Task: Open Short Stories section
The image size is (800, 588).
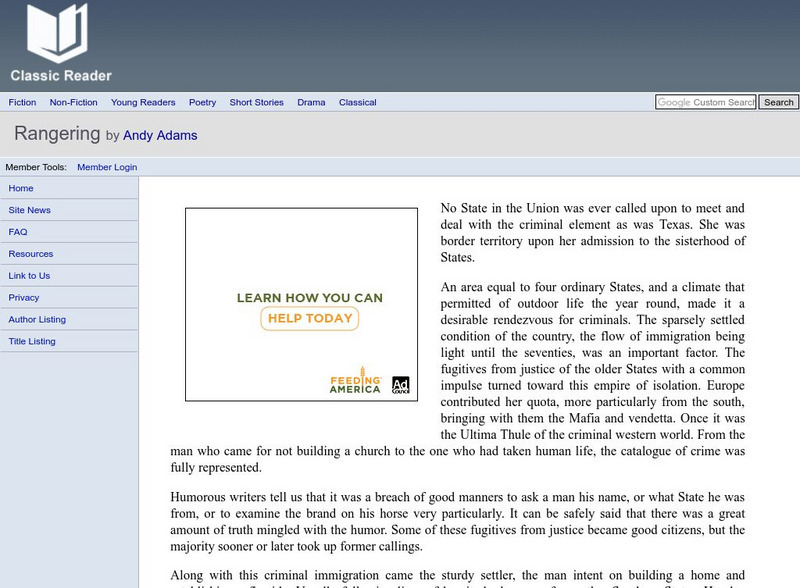Action: coord(257,102)
